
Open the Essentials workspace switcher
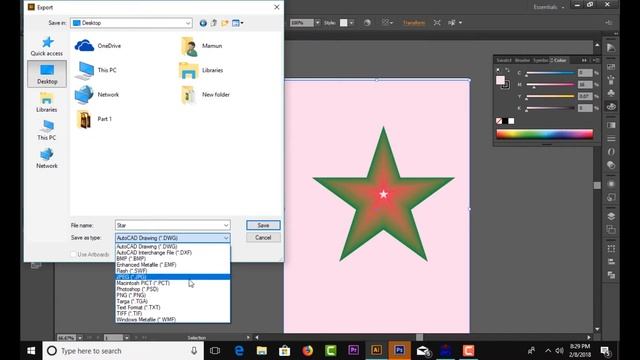(549, 7)
